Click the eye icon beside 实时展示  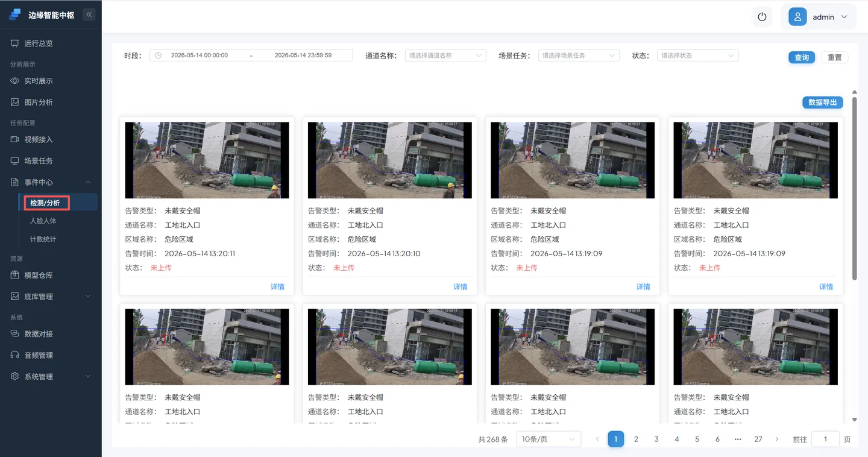(x=15, y=81)
